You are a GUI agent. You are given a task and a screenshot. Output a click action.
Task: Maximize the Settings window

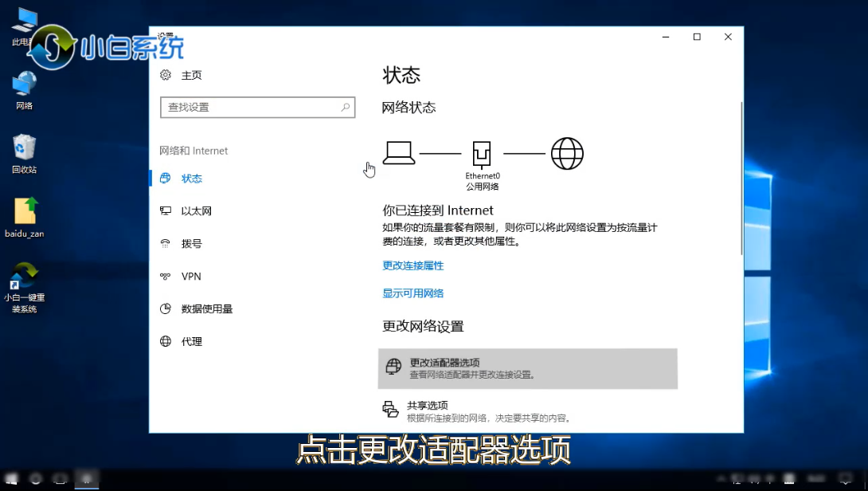(x=697, y=37)
